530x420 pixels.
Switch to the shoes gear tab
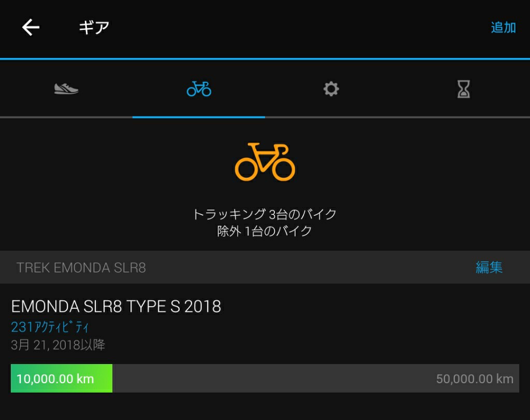pyautogui.click(x=66, y=89)
